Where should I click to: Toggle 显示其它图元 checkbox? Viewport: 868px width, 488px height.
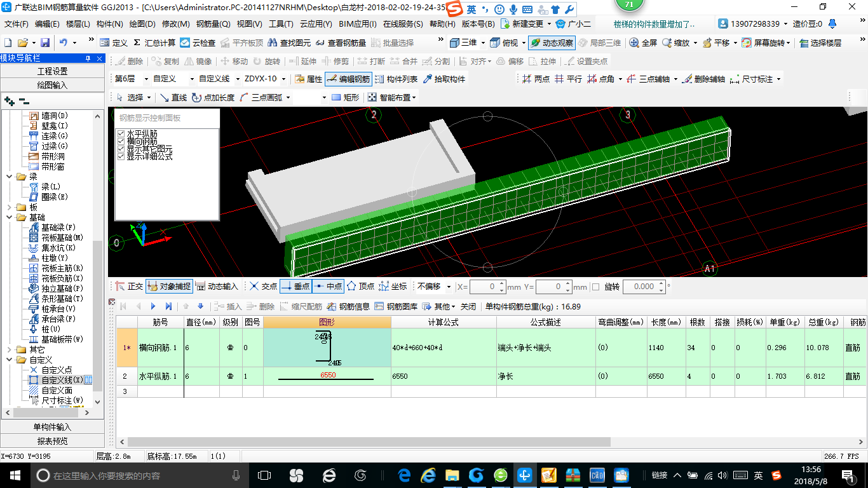[121, 149]
